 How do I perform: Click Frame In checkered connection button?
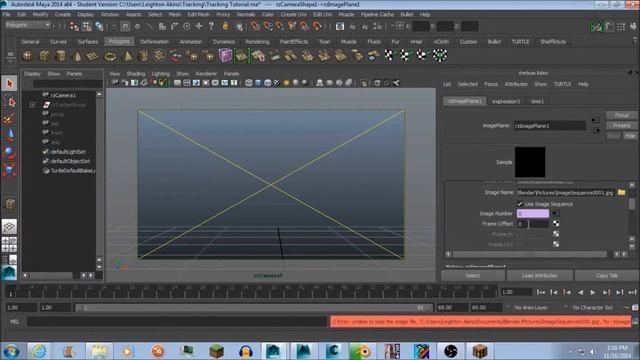[556, 234]
